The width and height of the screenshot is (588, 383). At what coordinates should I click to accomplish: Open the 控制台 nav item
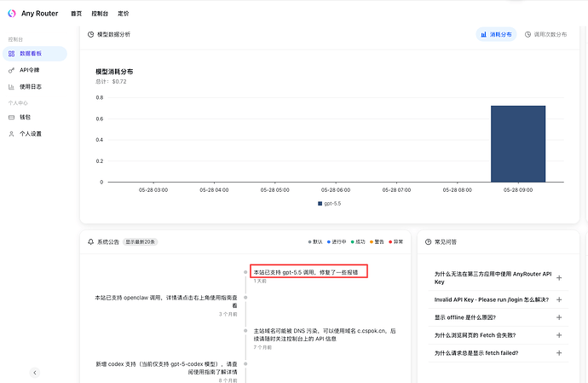(100, 14)
